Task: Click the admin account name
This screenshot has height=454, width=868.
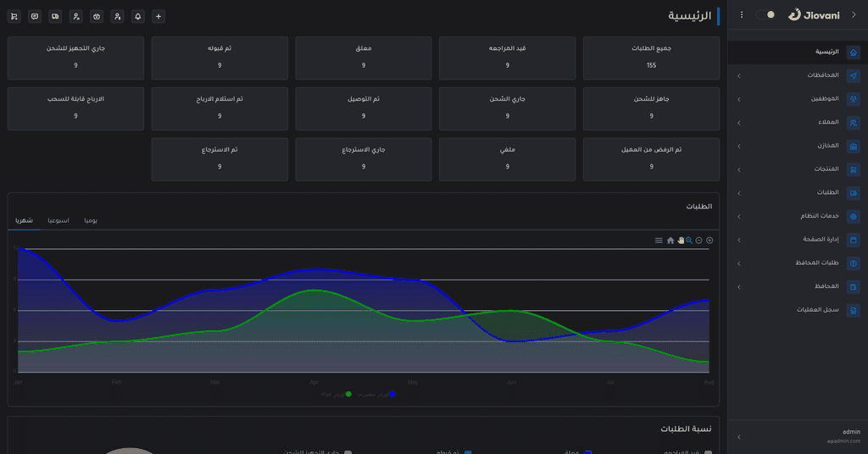Action: click(851, 432)
